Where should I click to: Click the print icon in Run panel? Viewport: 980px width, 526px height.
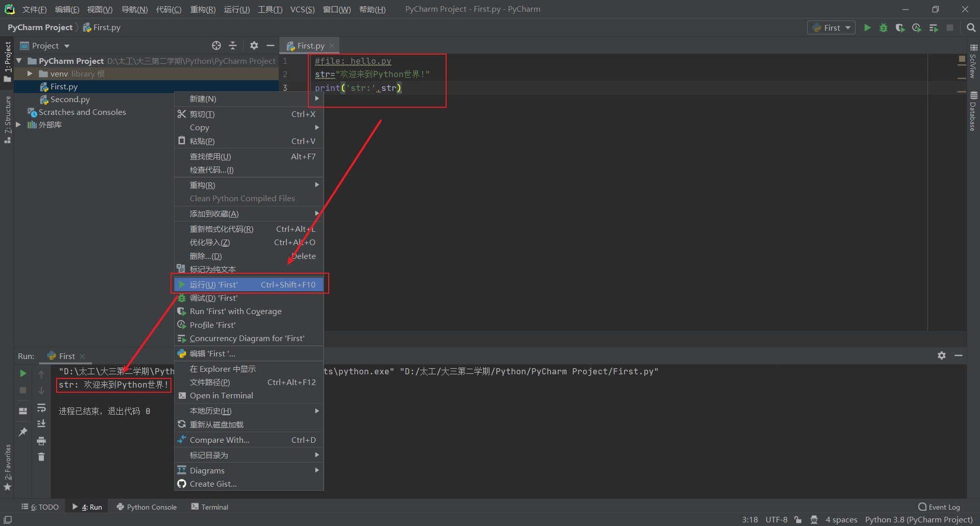click(x=41, y=441)
